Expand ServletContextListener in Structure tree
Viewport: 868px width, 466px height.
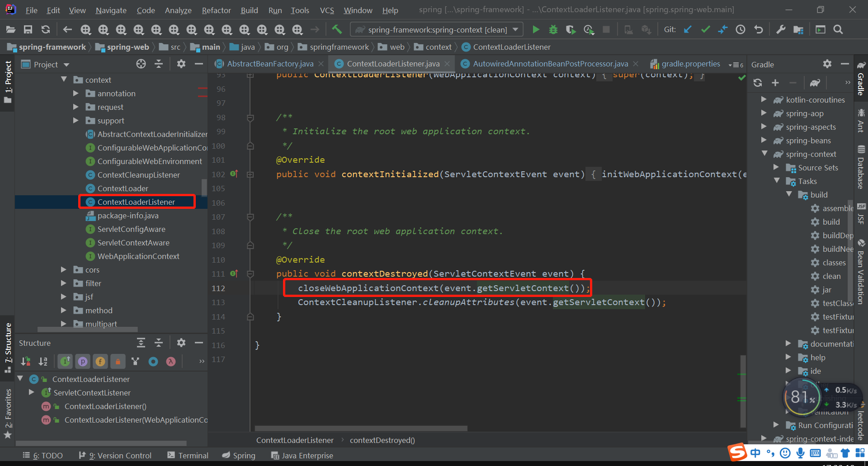click(x=32, y=392)
